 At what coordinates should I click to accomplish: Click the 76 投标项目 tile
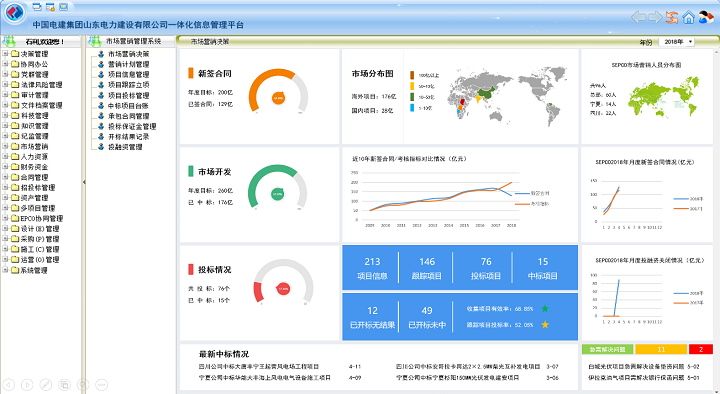click(485, 268)
